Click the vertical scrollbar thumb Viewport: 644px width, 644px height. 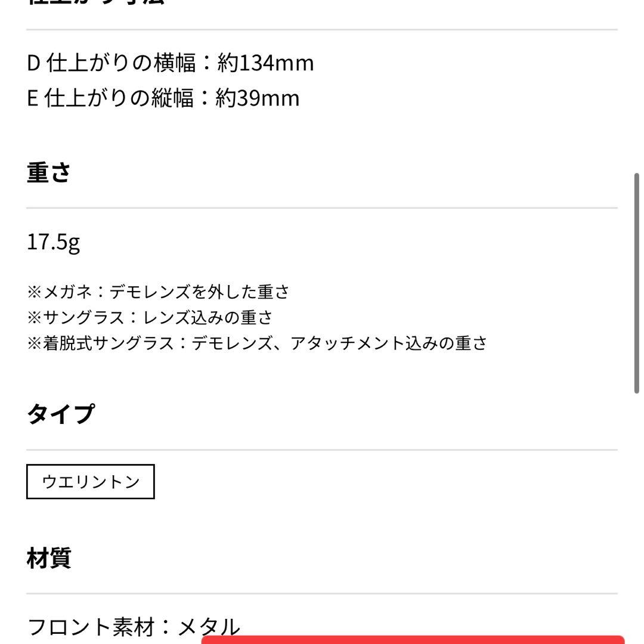click(636, 283)
